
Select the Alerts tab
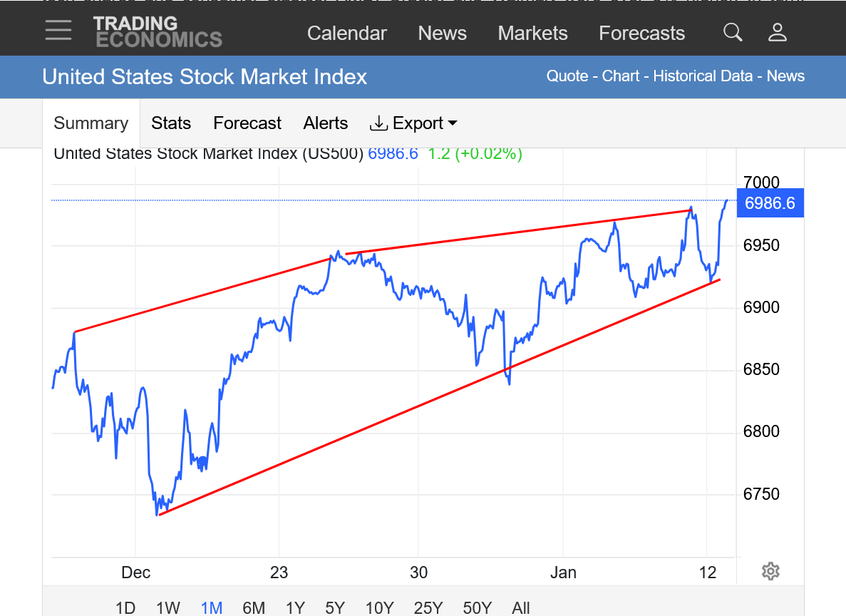tap(326, 123)
